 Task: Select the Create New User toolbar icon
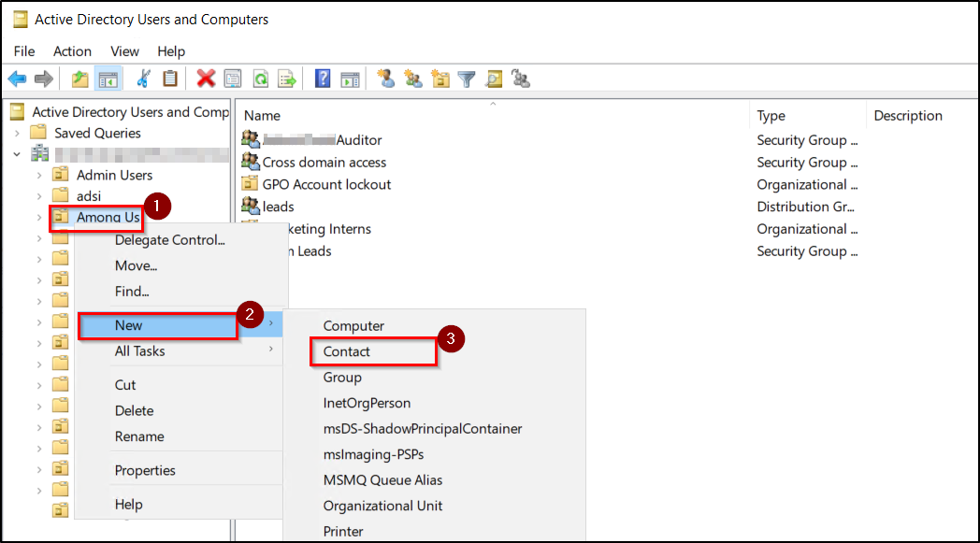coord(386,79)
